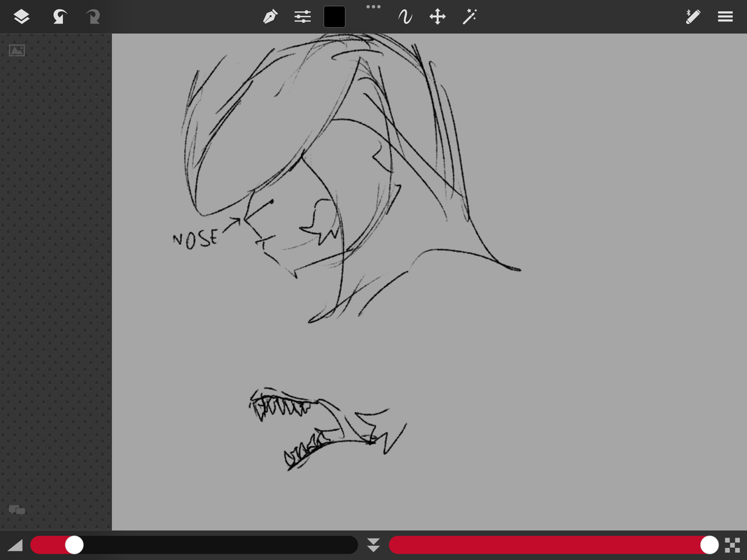The image size is (747, 560).
Task: Undo the last stroke
Action: [59, 17]
